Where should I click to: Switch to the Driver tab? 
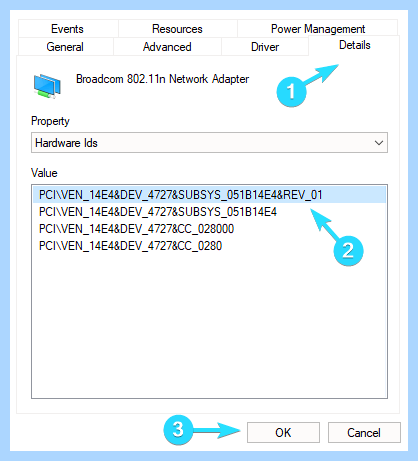point(265,47)
